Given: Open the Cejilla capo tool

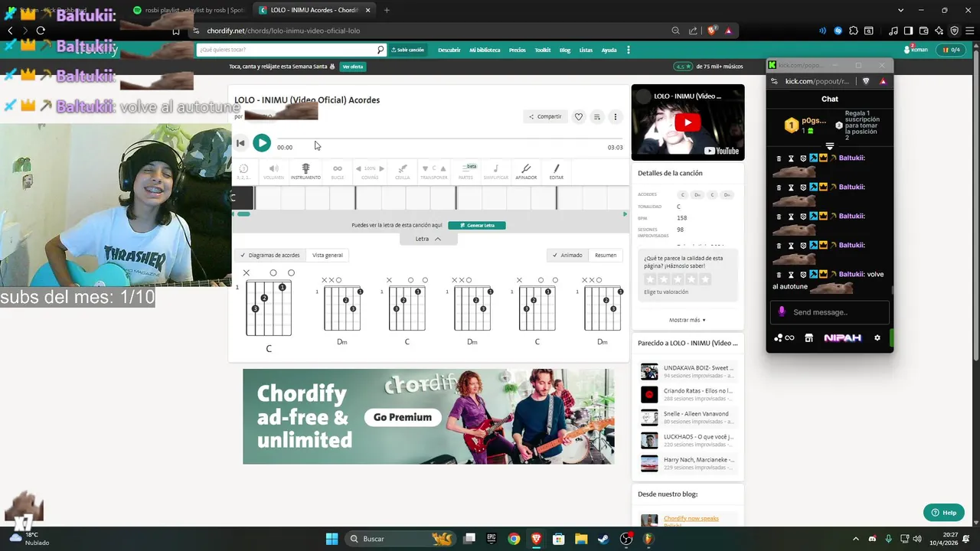Looking at the screenshot, I should [x=402, y=171].
